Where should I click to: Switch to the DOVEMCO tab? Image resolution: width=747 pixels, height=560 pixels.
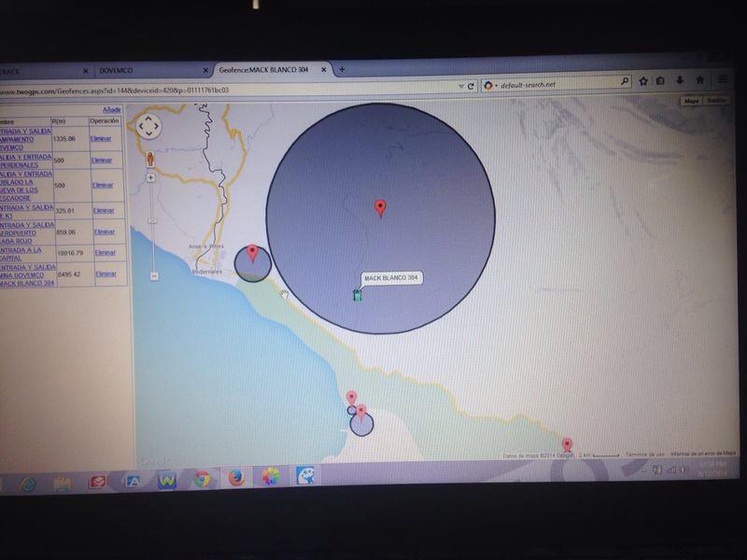(151, 71)
